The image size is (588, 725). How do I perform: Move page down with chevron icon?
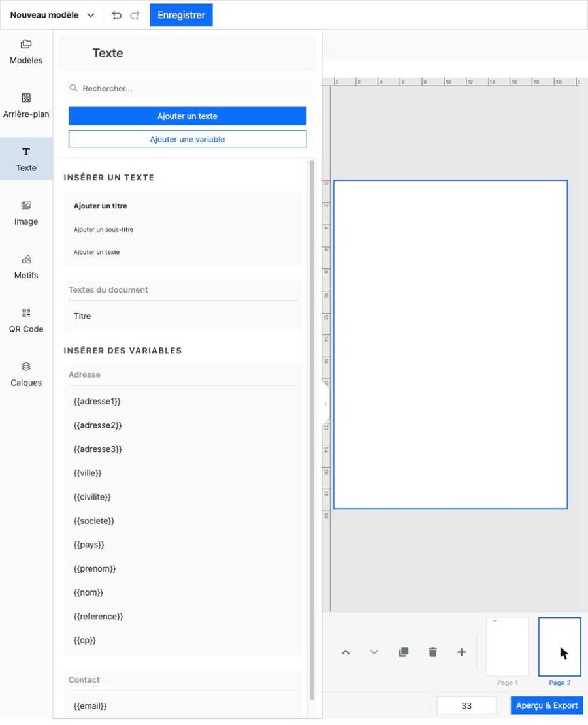[x=374, y=652]
